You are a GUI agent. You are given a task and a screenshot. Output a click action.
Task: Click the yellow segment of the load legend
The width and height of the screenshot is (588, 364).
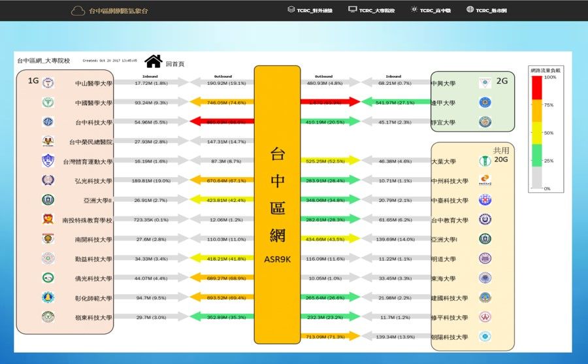pyautogui.click(x=537, y=133)
